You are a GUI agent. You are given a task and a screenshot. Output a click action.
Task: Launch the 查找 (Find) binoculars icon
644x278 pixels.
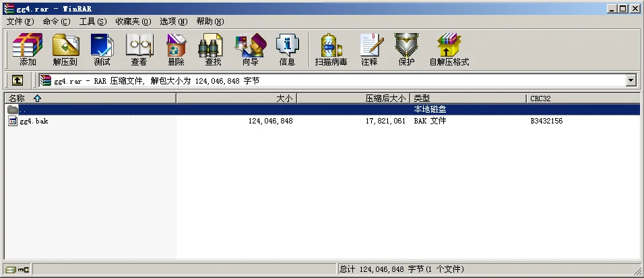click(213, 50)
